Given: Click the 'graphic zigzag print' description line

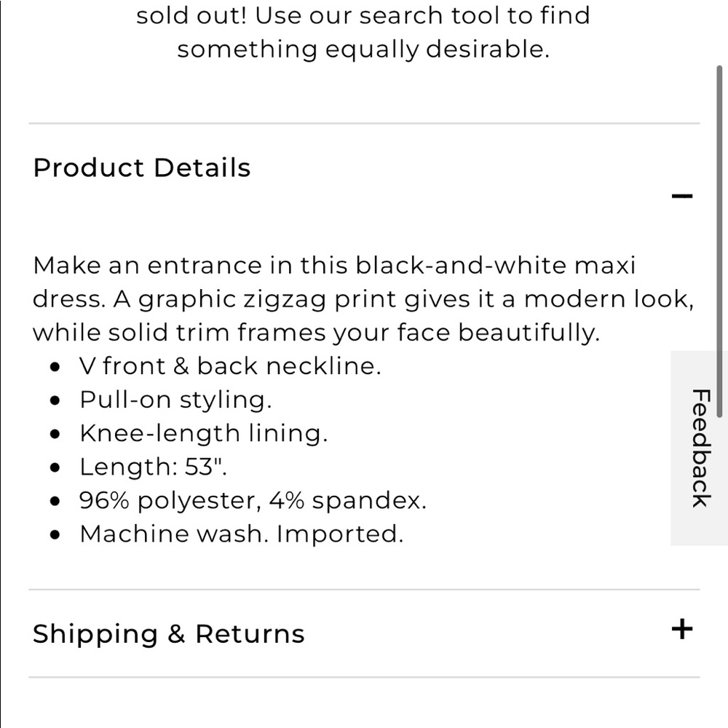Looking at the screenshot, I should (x=363, y=299).
